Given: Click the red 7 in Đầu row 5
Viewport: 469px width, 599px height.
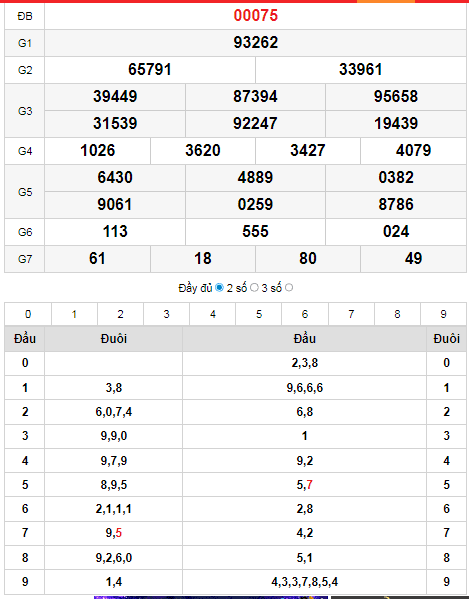Looking at the screenshot, I should pos(309,485).
